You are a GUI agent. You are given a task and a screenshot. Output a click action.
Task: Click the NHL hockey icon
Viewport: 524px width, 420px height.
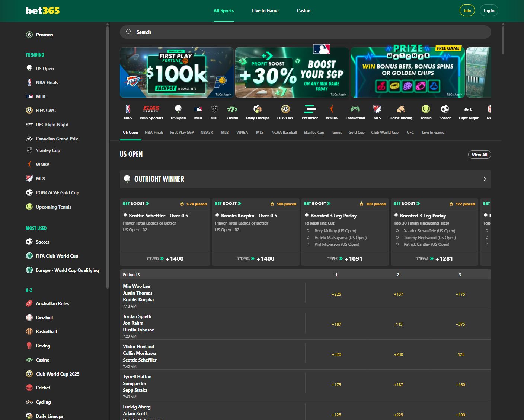coord(214,112)
